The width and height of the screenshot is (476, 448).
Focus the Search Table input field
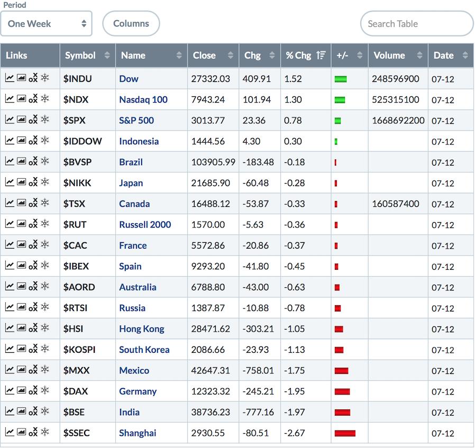[x=416, y=24]
